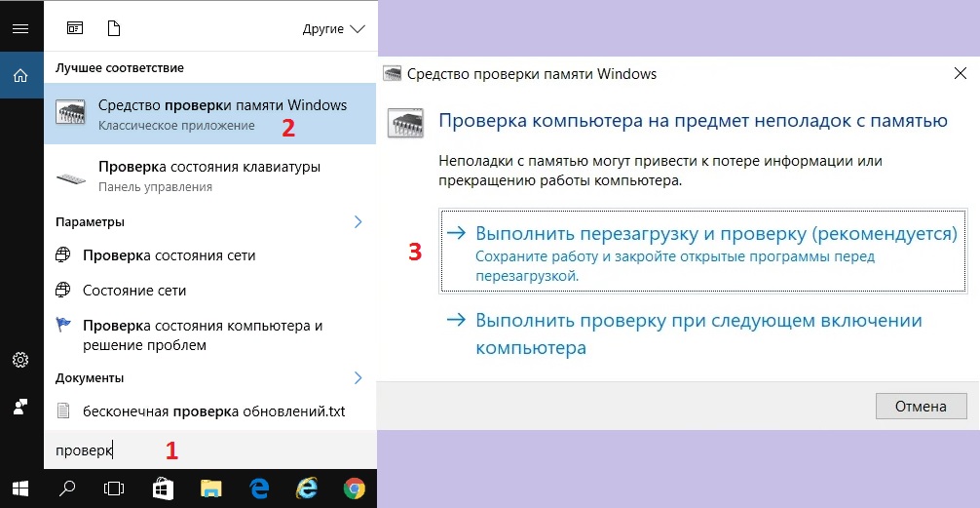
Task: Choose Выполнить перезагрузку и проверку (рекомендуется)
Action: coord(703,251)
